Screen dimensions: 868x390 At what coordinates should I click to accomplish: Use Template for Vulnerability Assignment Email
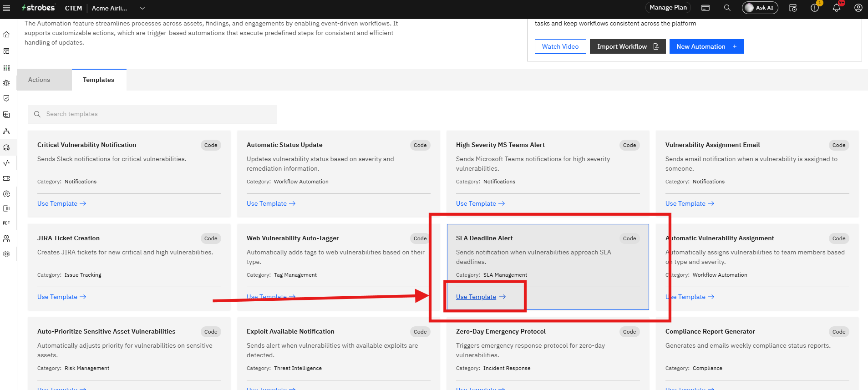coord(690,203)
